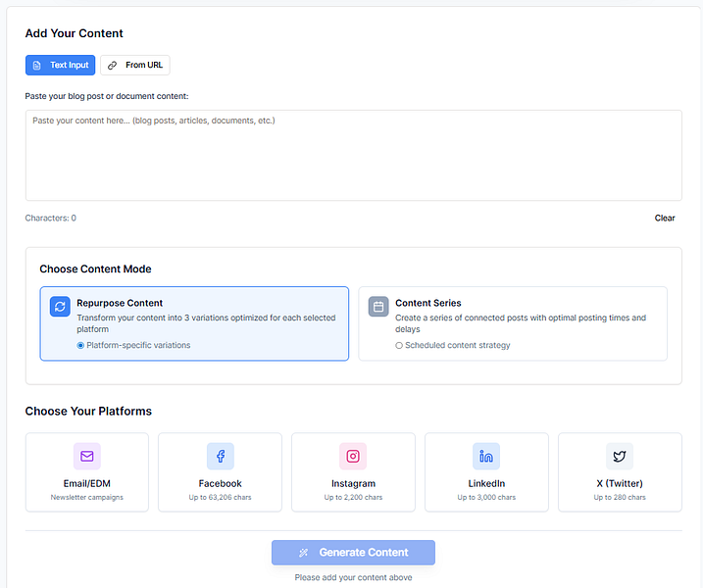Click the X (Twitter) bird icon
This screenshot has width=703, height=588.
coord(620,457)
